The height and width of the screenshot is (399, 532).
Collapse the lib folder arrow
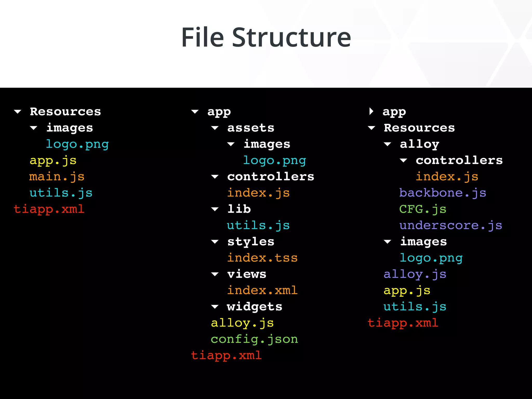pos(215,209)
